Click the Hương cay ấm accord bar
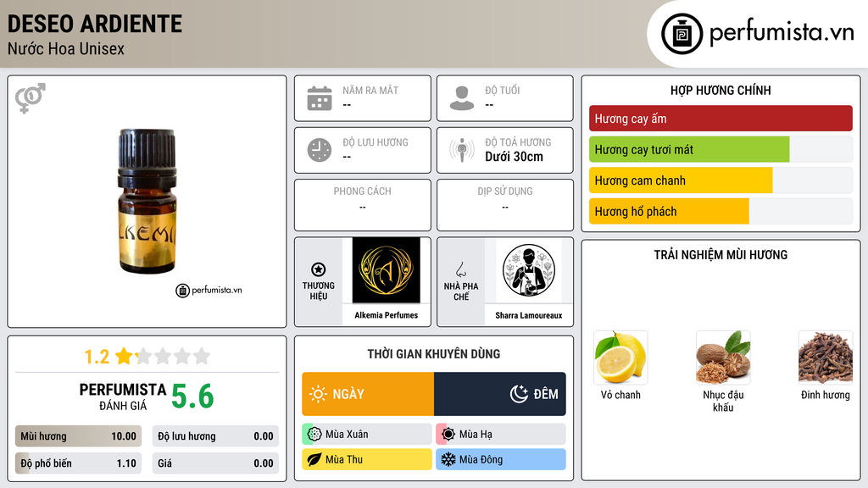The width and height of the screenshot is (868, 488). click(x=721, y=119)
